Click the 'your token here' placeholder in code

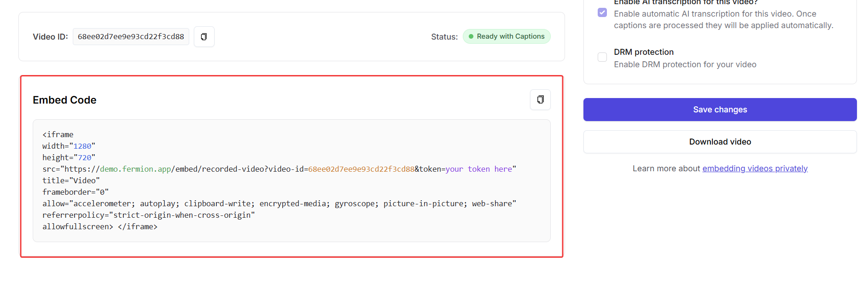click(x=478, y=169)
